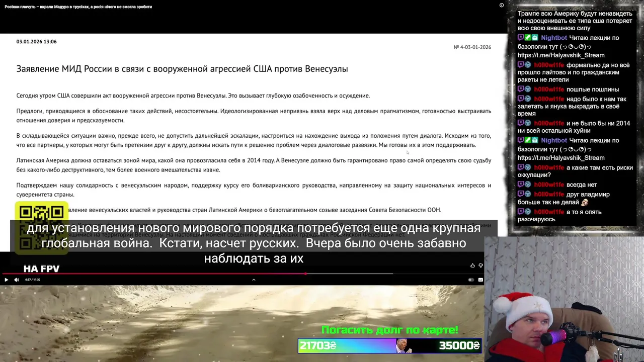Click the green moderator badge on second Nightbot message
The height and width of the screenshot is (362, 644).
coord(528,140)
